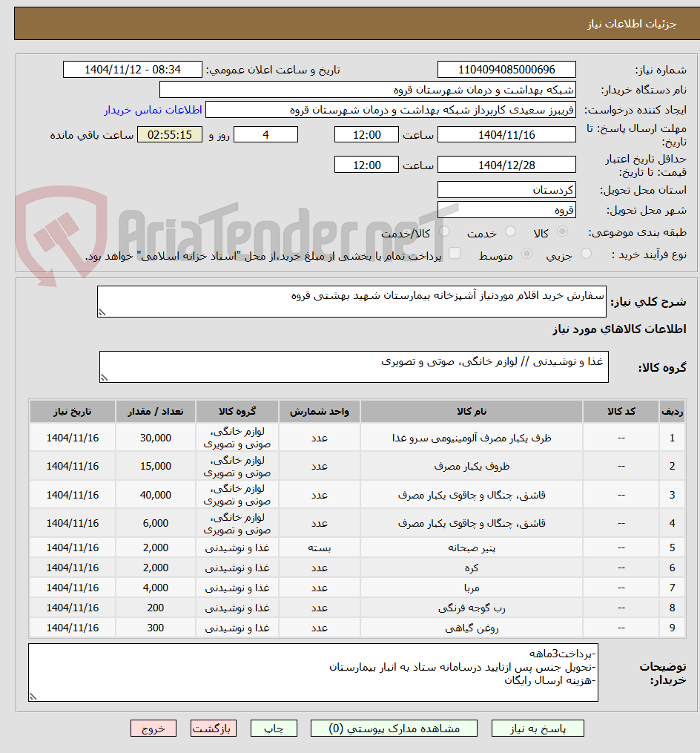Click the remaining time 02:55:15 field
Screen dimensions: 700x753
170,135
